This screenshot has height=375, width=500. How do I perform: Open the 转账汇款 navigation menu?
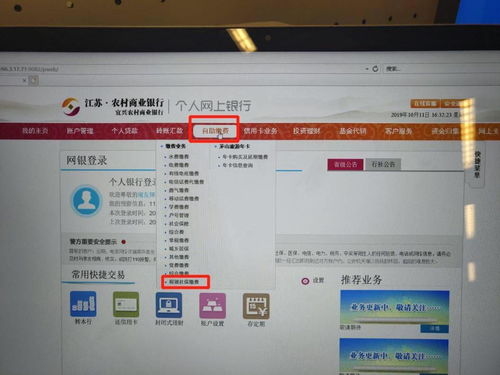click(x=169, y=131)
